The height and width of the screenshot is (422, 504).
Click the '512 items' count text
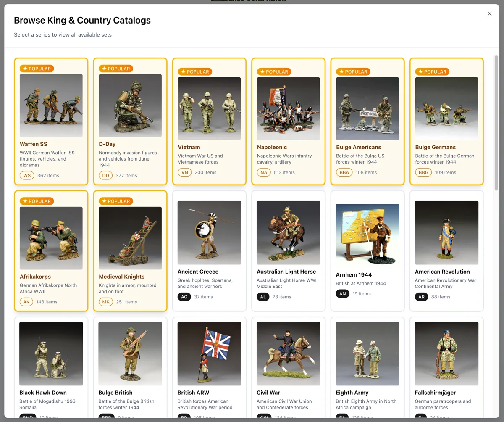tap(284, 172)
